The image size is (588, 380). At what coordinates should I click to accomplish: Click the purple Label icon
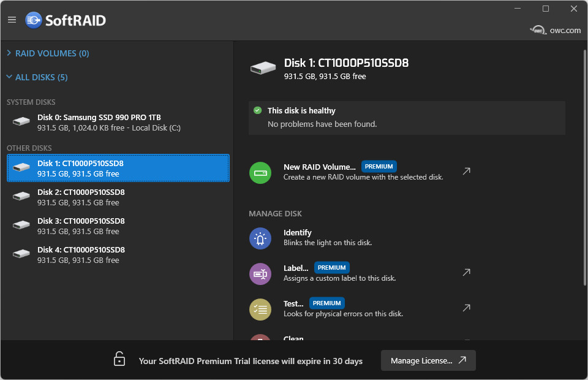(x=260, y=274)
